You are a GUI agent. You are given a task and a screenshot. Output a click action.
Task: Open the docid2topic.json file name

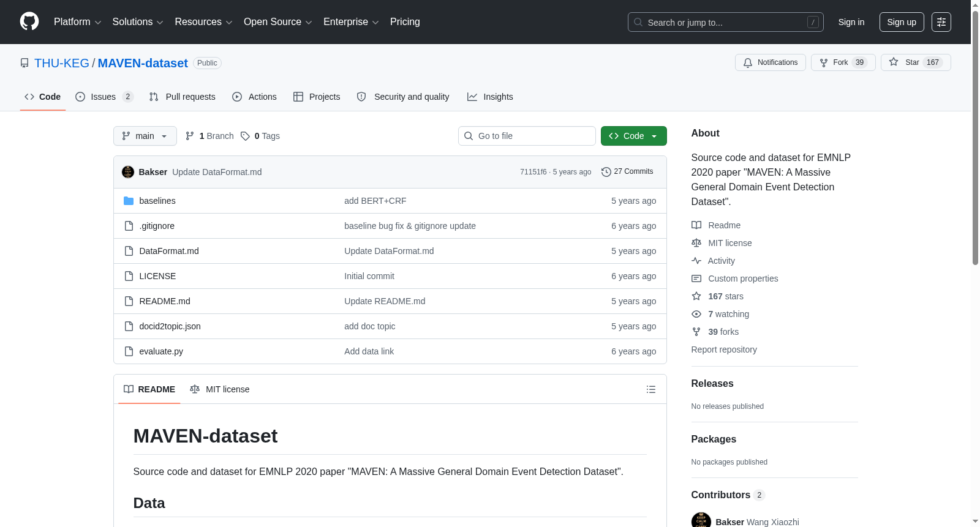(170, 326)
